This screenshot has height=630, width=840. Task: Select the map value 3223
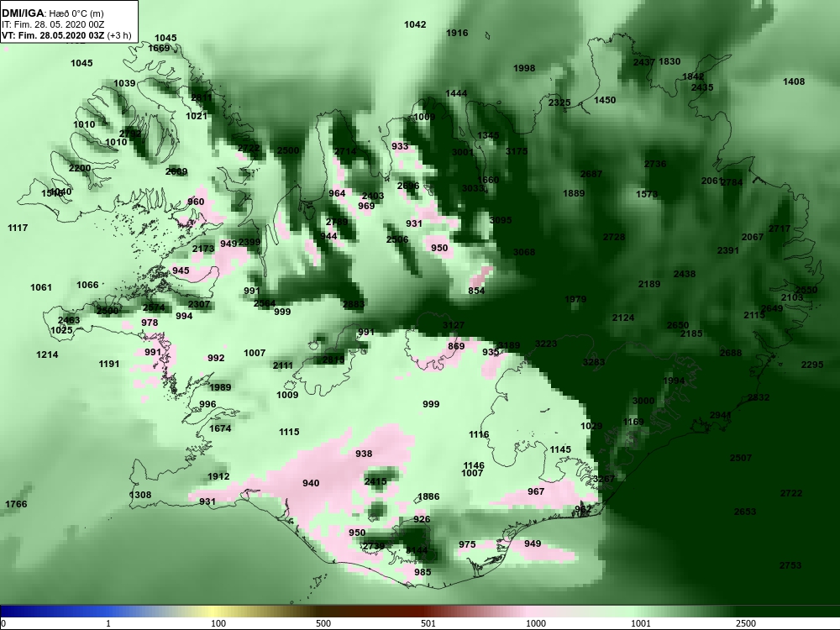[x=546, y=344]
